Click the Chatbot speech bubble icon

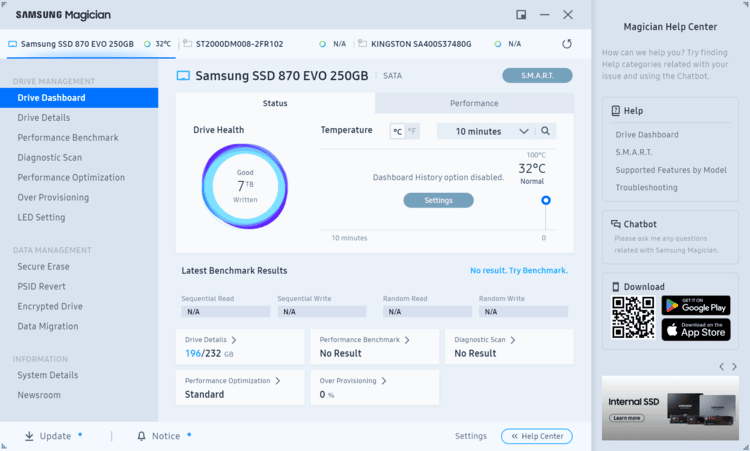(616, 224)
